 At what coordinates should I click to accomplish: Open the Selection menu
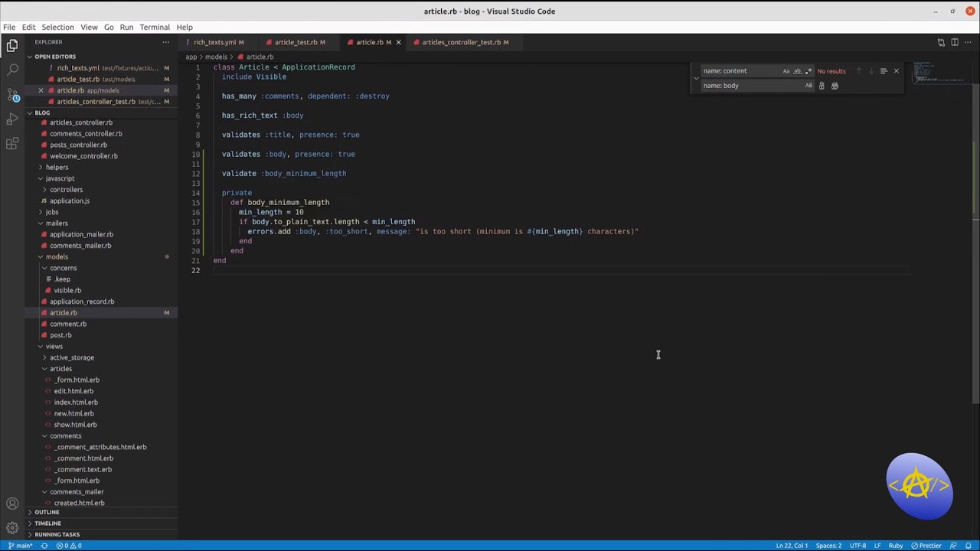[x=57, y=27]
